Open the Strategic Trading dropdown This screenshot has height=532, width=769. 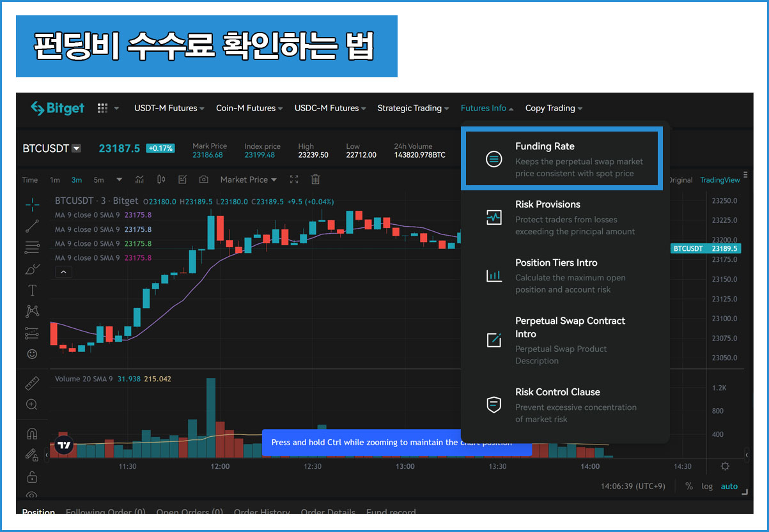click(x=413, y=109)
